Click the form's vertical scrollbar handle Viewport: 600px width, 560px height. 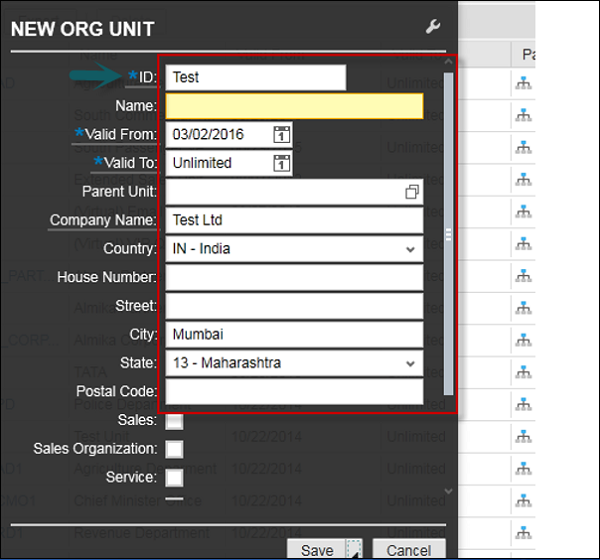pyautogui.click(x=448, y=234)
